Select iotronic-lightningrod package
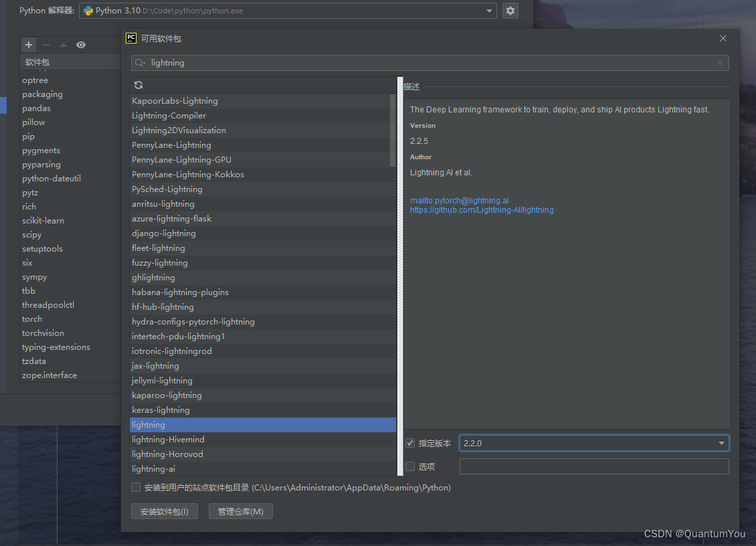The image size is (756, 546). pyautogui.click(x=263, y=351)
